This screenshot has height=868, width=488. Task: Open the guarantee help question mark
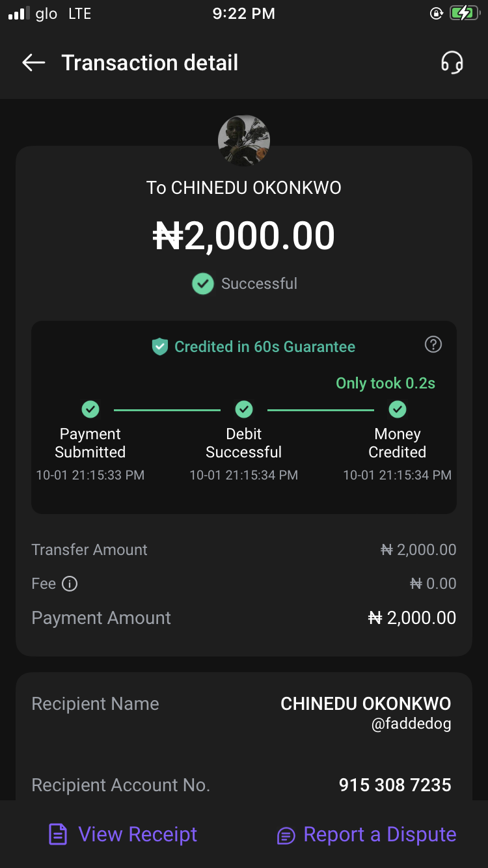[433, 345]
